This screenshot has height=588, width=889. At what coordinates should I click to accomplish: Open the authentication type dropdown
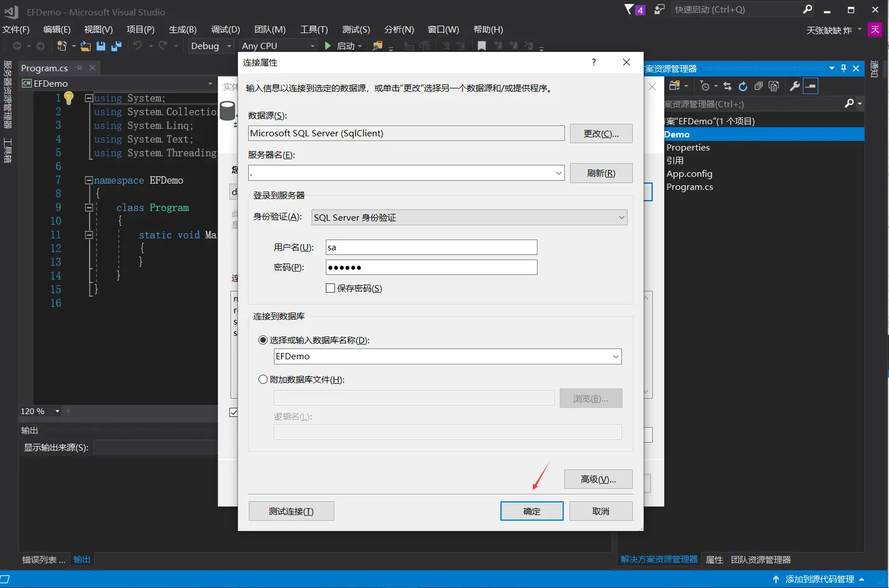[621, 217]
